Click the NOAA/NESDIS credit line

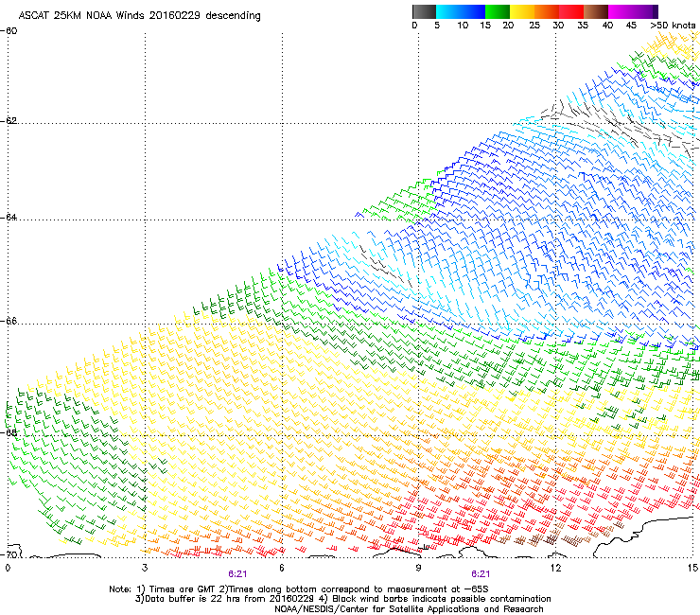409,609
